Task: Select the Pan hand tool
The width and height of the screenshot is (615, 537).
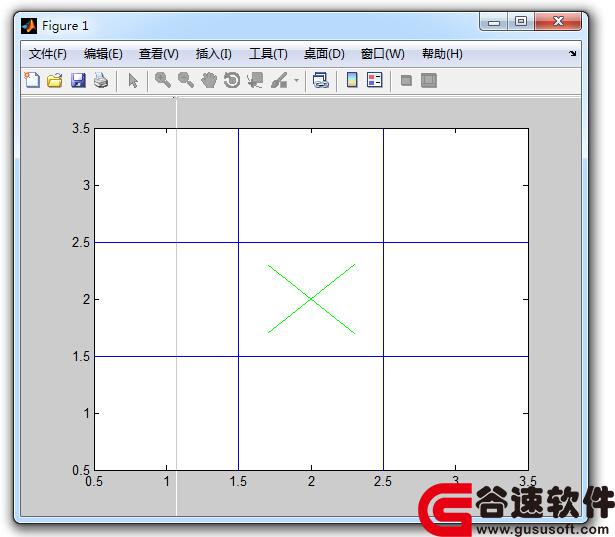Action: 209,80
